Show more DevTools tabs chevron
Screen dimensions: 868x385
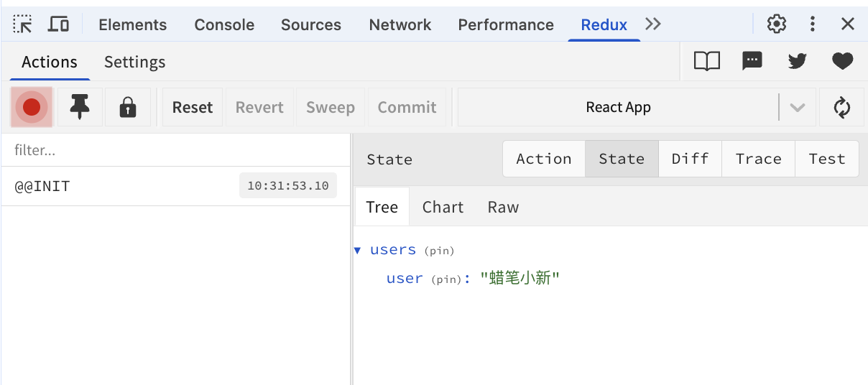(x=652, y=24)
